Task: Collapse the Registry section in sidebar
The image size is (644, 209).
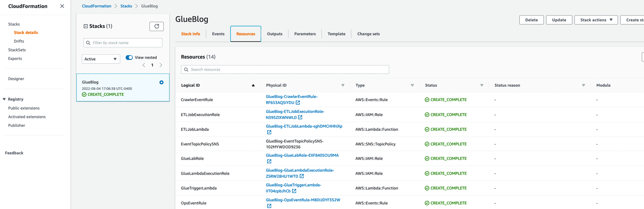Action: pos(5,99)
